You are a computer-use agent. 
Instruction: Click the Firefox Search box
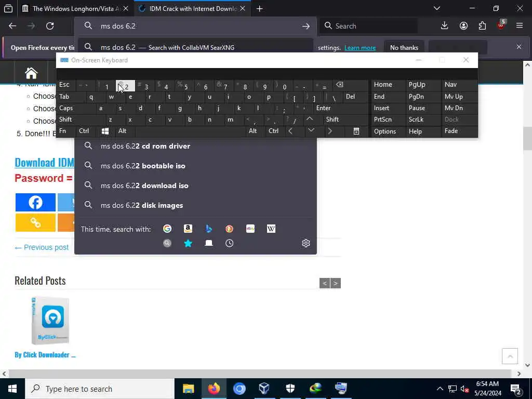[368, 26]
